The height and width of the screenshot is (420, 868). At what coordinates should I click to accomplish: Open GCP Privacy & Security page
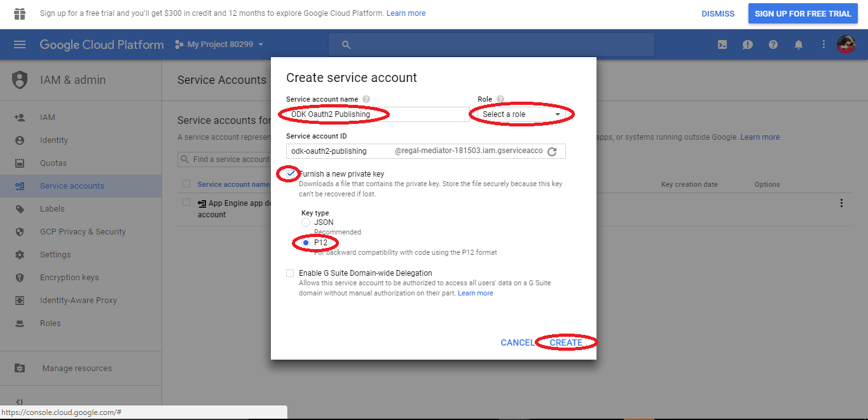click(x=83, y=231)
